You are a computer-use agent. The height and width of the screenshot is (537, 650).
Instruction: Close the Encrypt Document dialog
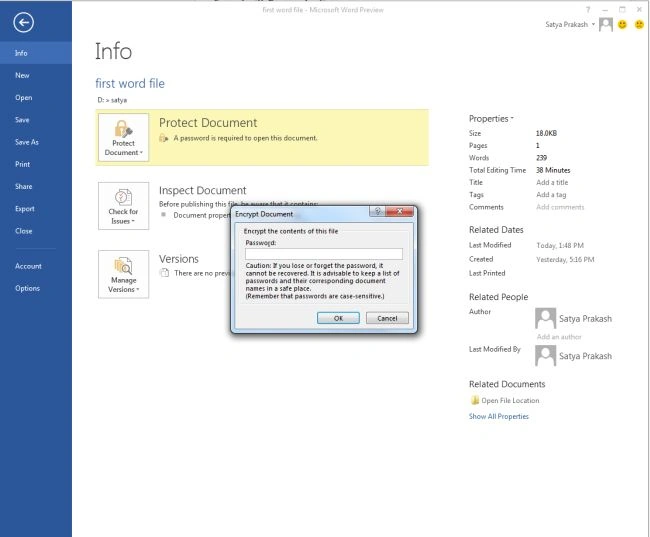(x=400, y=211)
